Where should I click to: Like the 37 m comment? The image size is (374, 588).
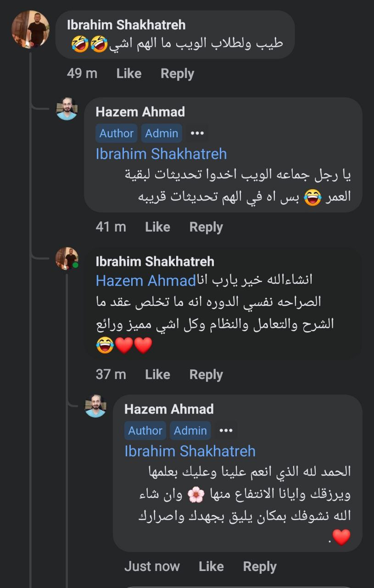pos(157,374)
